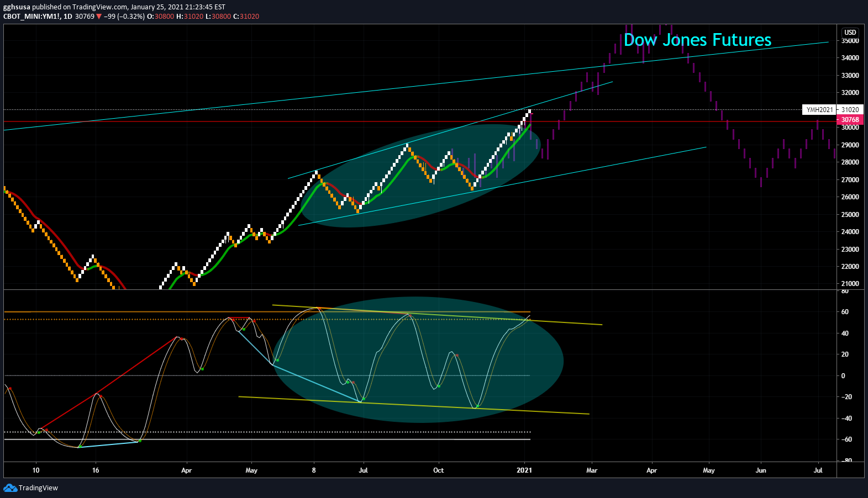This screenshot has height=498, width=868.
Task: Click 25000 on the price scale
Action: click(x=850, y=215)
